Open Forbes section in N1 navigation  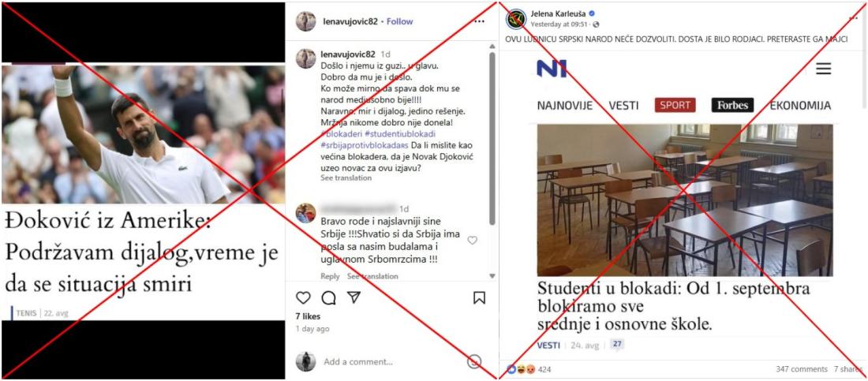(732, 105)
